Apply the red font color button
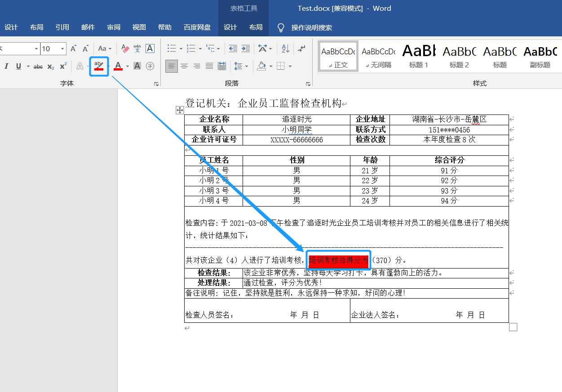The image size is (562, 392). (x=118, y=66)
